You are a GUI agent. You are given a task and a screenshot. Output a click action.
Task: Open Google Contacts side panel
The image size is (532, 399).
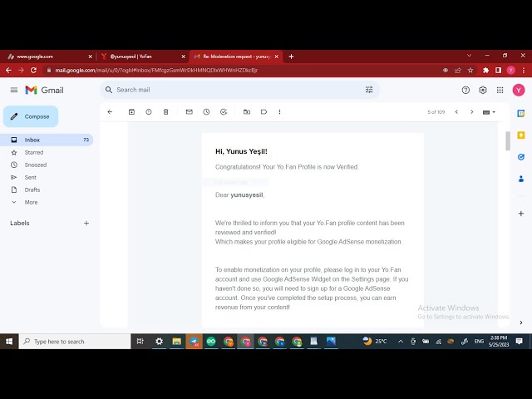(x=521, y=179)
